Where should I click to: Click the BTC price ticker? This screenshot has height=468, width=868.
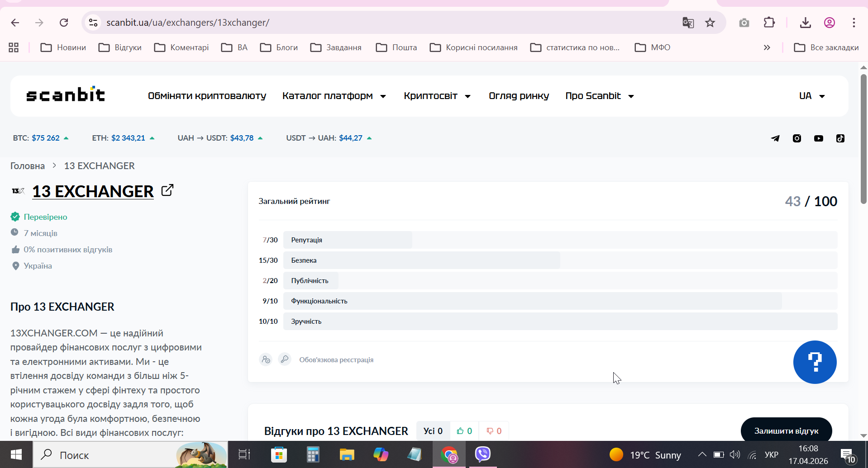[x=41, y=138]
